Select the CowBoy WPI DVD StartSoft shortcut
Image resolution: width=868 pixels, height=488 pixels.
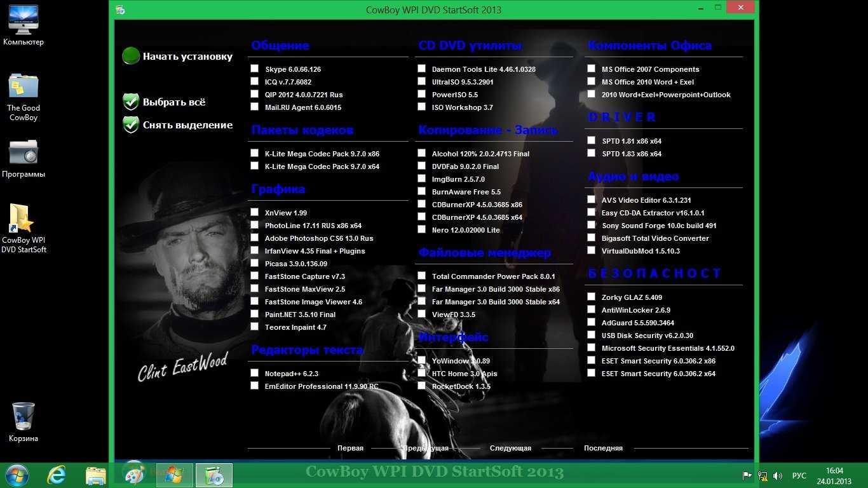click(x=24, y=229)
